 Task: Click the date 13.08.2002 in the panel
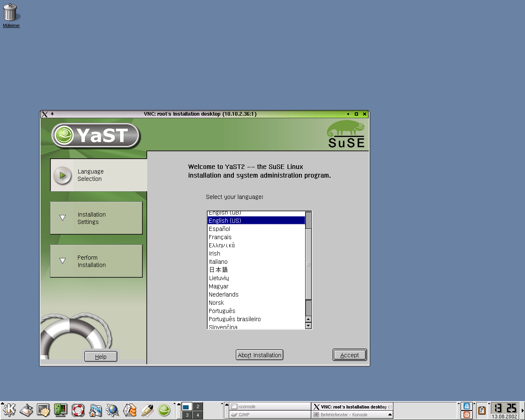(504, 416)
